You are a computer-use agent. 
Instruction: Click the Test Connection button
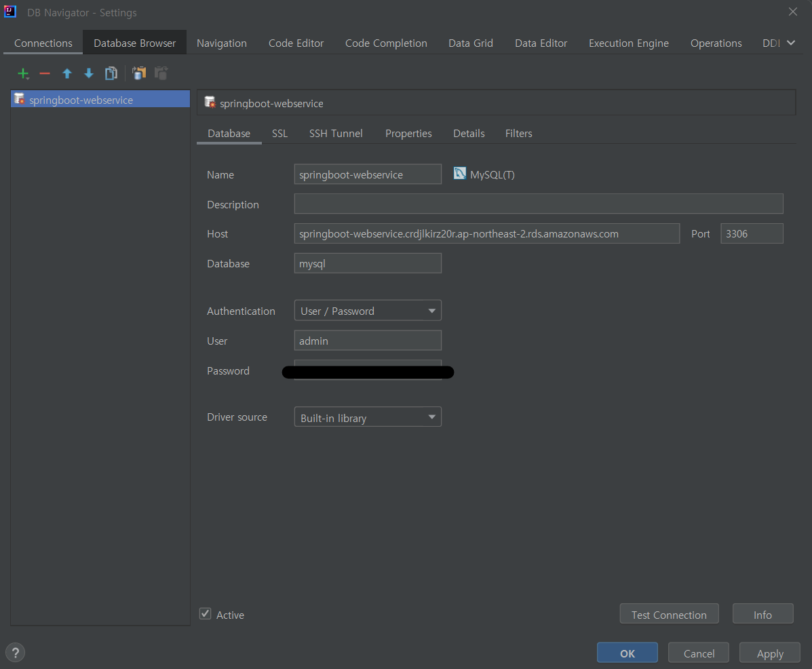tap(669, 614)
